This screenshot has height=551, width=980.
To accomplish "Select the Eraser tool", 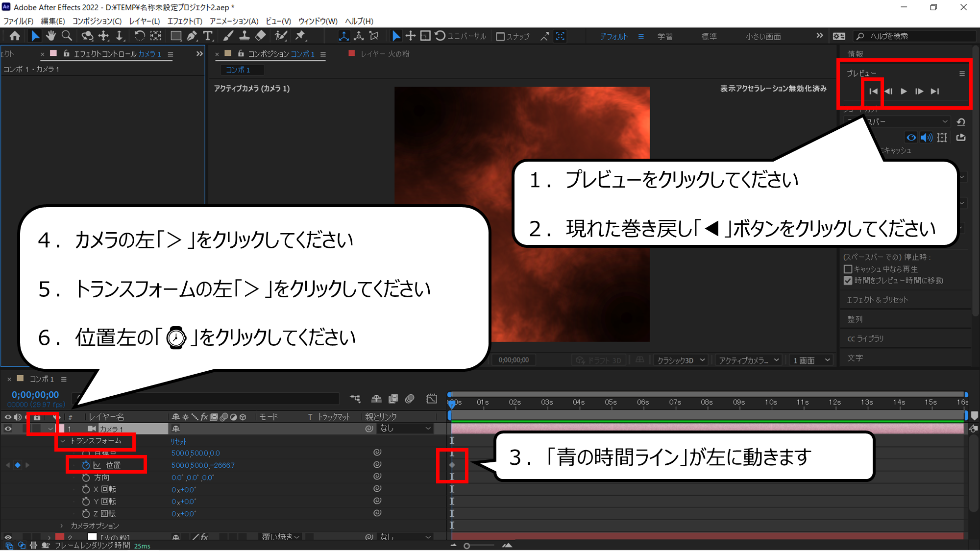I will 261,36.
